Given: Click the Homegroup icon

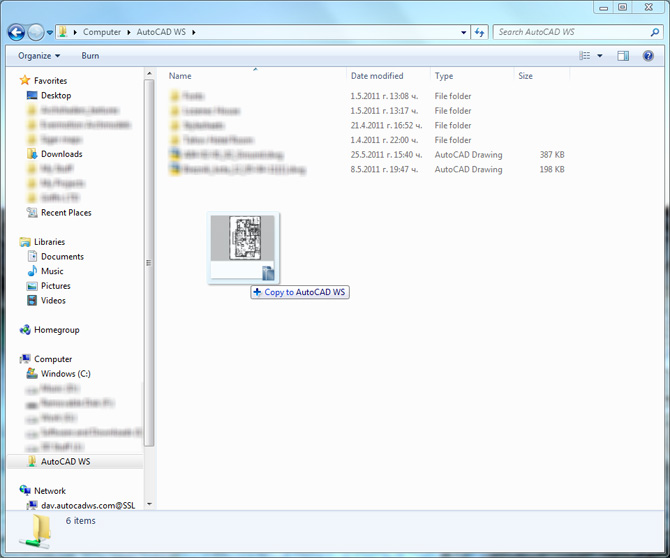Looking at the screenshot, I should click(25, 330).
